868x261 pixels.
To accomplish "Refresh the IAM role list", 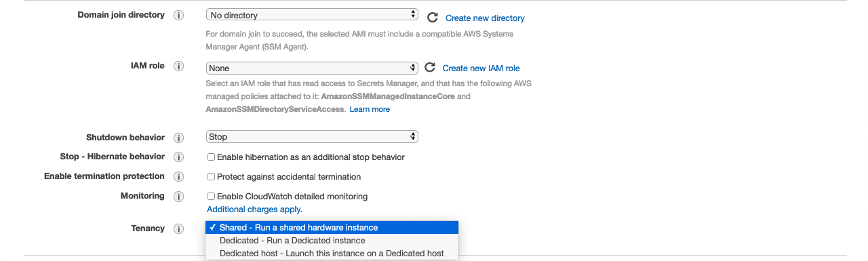I will pos(429,68).
